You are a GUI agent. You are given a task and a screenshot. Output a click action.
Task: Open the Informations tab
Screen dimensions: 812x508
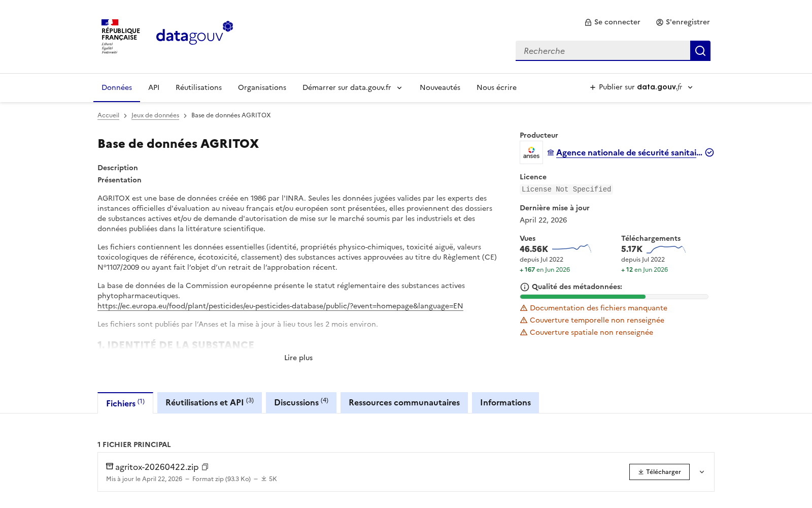click(x=505, y=402)
